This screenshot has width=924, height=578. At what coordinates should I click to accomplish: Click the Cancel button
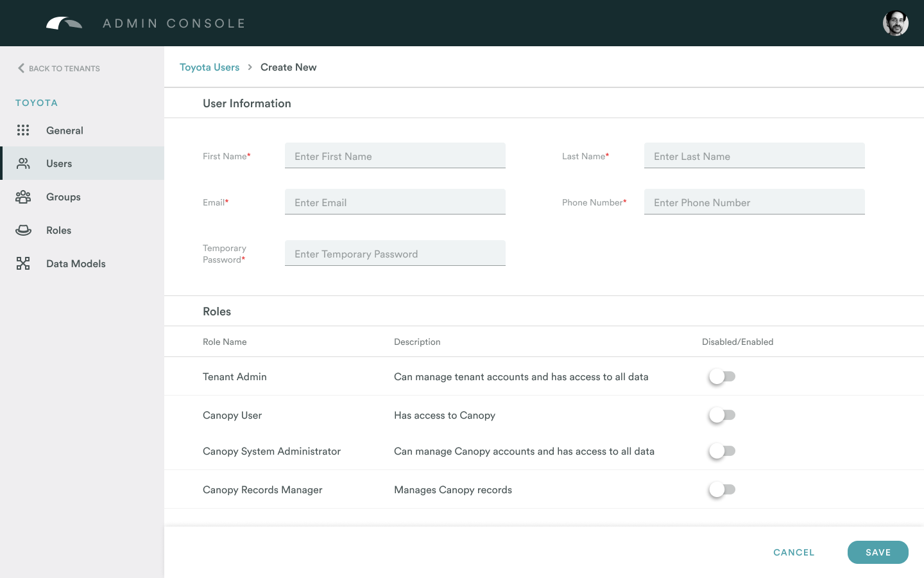(794, 552)
